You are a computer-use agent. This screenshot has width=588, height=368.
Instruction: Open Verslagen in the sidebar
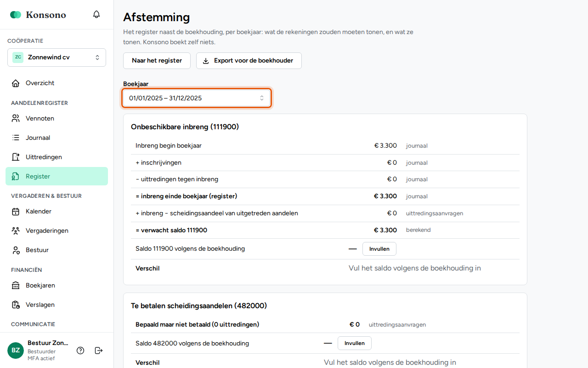click(x=57, y=305)
